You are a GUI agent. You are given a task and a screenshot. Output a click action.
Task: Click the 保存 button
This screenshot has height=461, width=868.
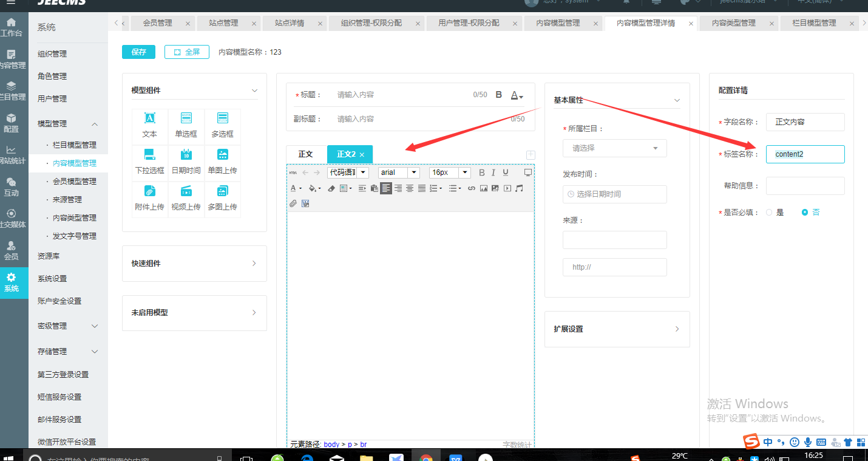pyautogui.click(x=138, y=52)
